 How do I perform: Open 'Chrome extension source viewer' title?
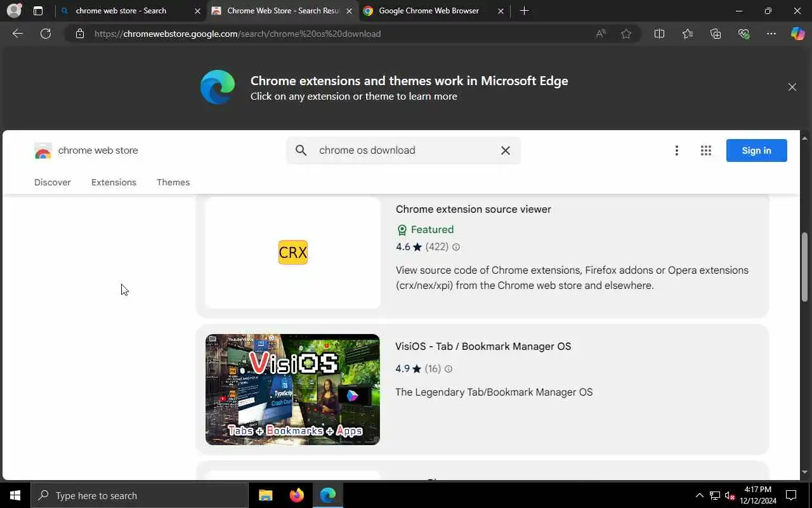[473, 210]
